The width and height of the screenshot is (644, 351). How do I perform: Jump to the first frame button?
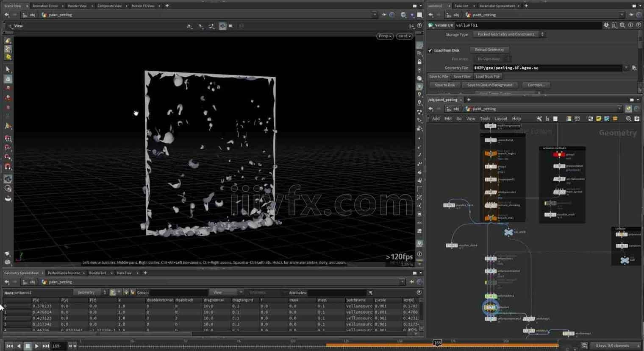pyautogui.click(x=9, y=346)
